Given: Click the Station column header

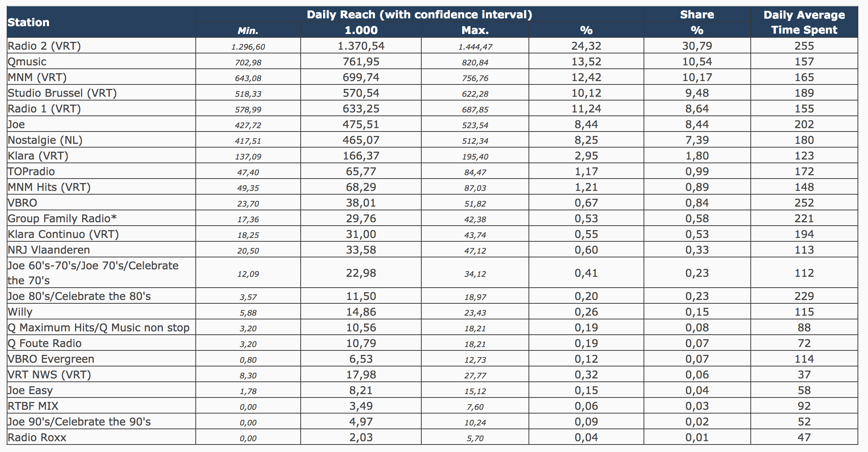Looking at the screenshot, I should pos(29,22).
